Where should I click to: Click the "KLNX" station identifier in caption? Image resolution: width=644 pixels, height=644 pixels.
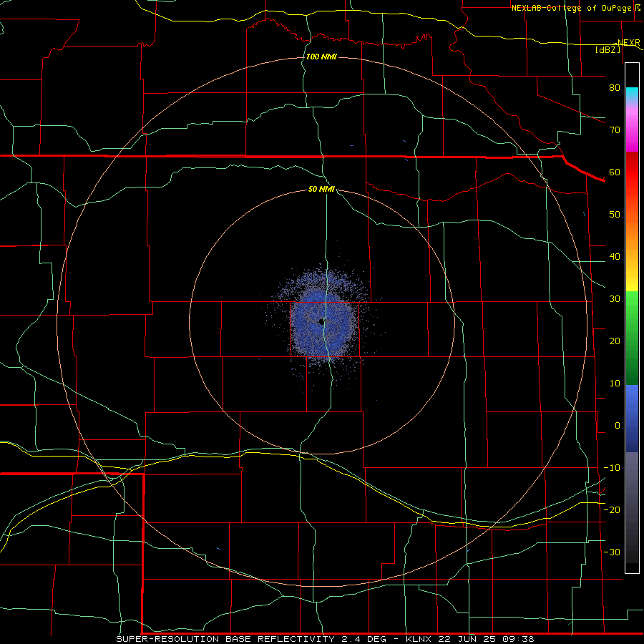point(419,639)
